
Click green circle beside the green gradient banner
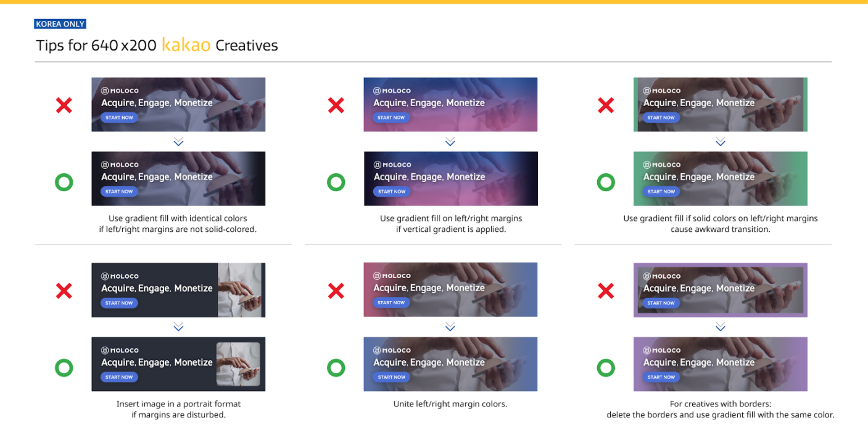coord(606,183)
